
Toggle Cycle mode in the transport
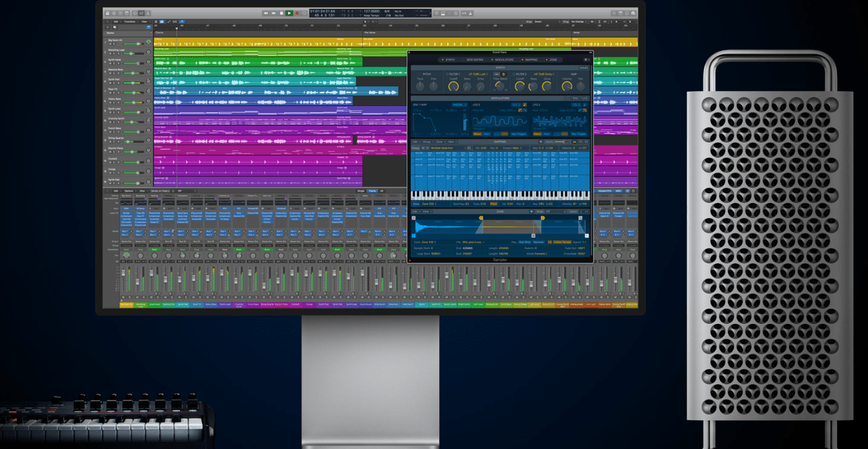click(x=304, y=13)
